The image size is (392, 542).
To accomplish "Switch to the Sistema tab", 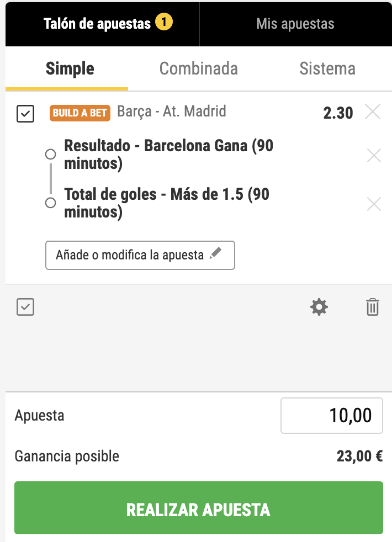I will (x=327, y=69).
